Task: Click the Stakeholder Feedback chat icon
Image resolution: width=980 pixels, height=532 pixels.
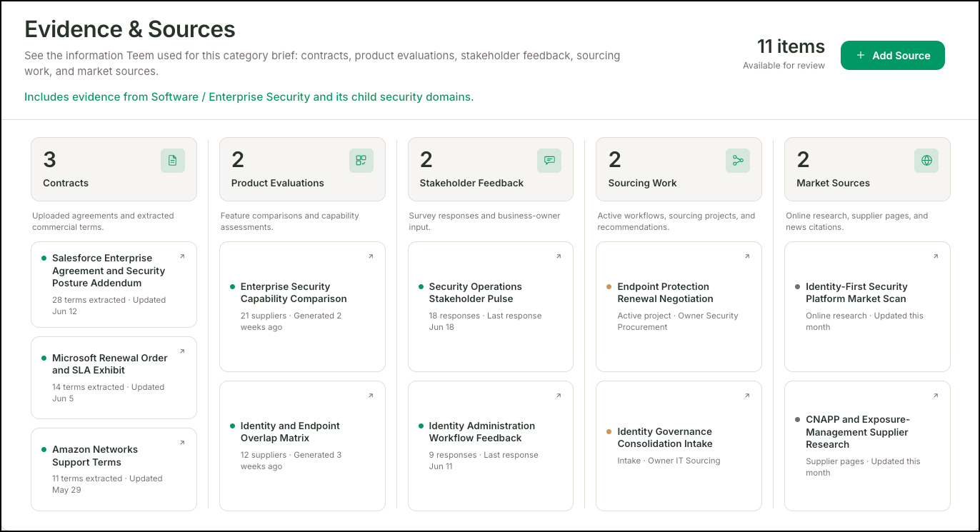Action: tap(549, 161)
